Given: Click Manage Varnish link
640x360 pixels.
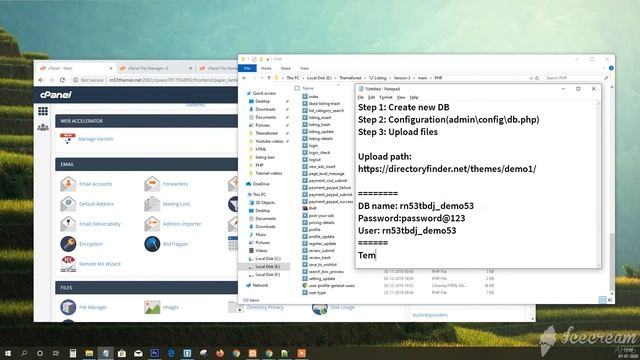Looking at the screenshot, I should pos(96,139).
